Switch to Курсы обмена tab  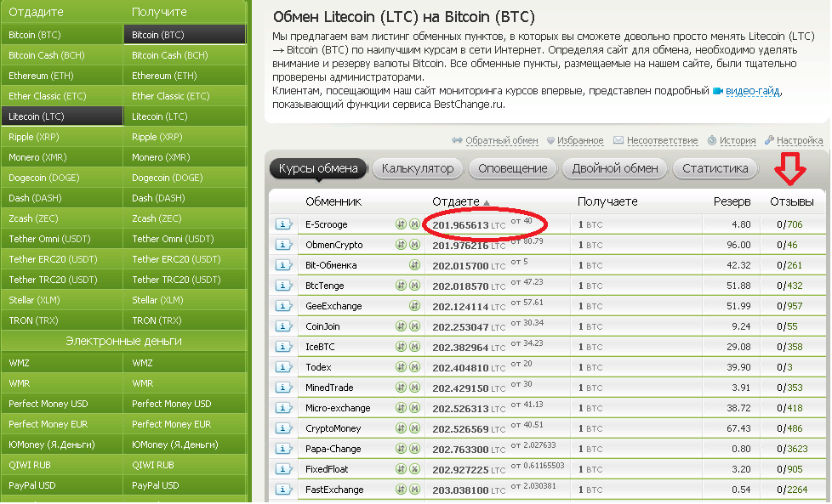[318, 168]
